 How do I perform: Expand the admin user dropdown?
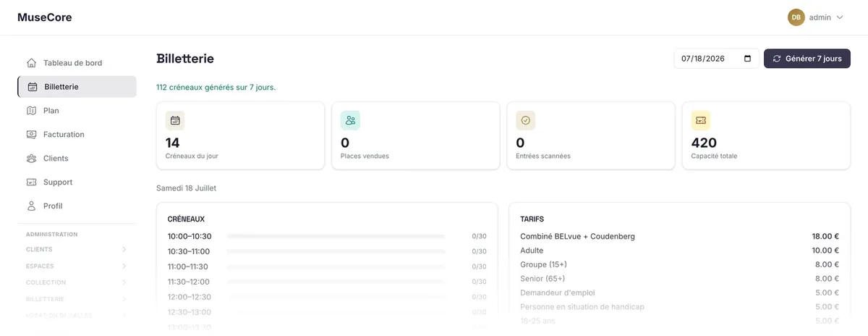point(816,17)
